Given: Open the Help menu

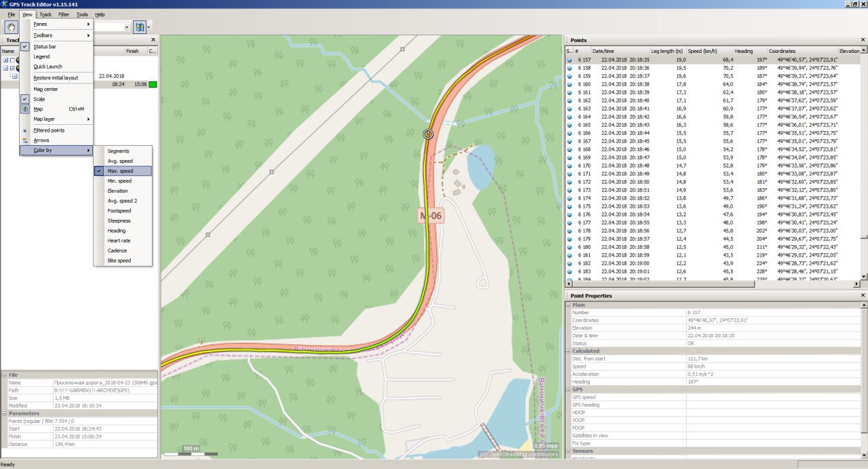Looking at the screenshot, I should (100, 14).
